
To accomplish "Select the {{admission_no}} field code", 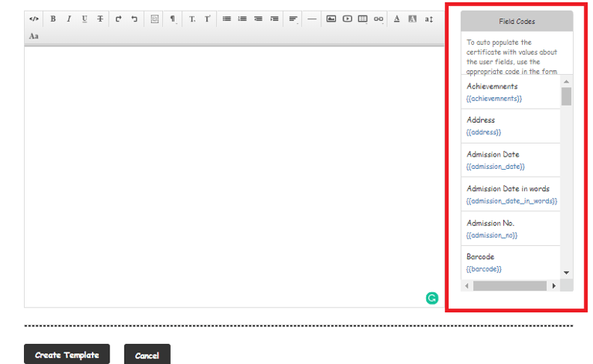I will tap(492, 235).
